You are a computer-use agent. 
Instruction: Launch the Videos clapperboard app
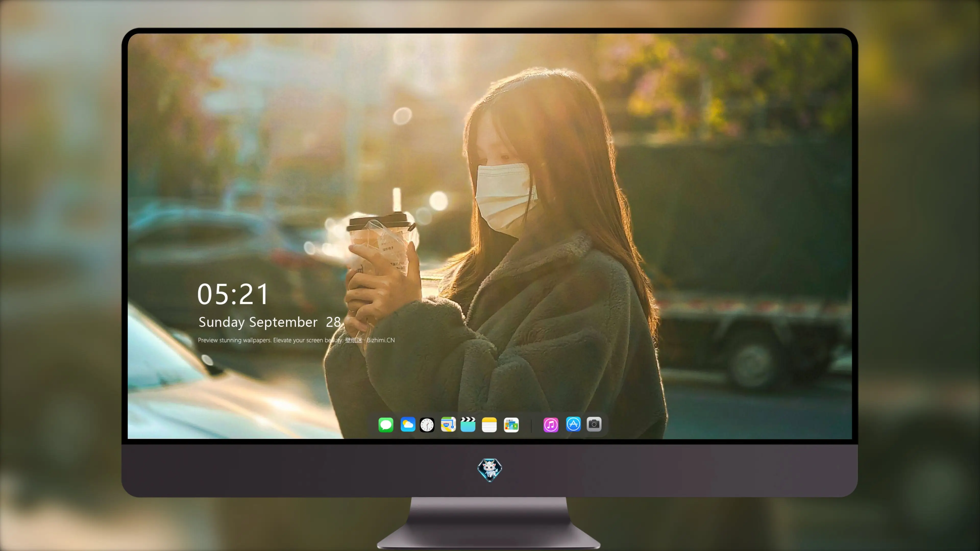pos(468,424)
